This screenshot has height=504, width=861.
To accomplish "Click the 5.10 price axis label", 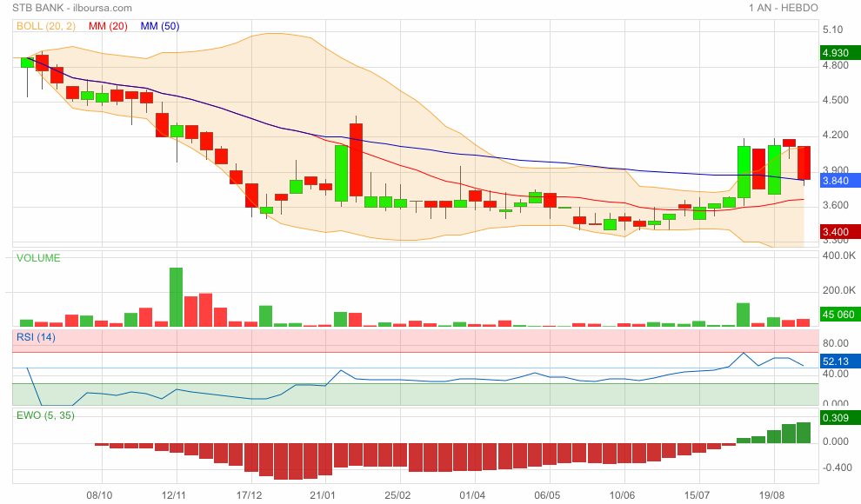I will pyautogui.click(x=832, y=30).
